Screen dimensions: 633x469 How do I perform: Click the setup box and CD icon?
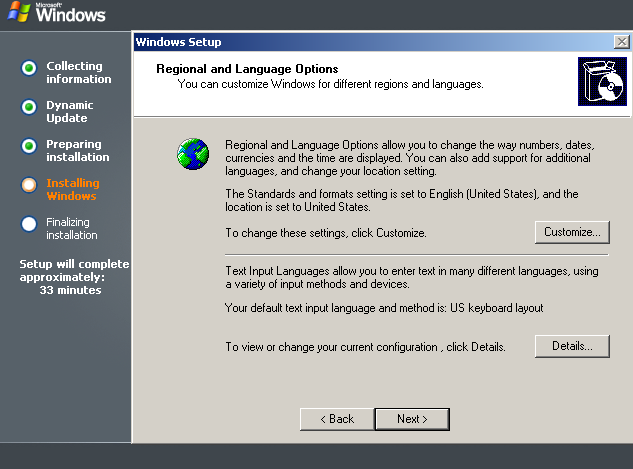[x=602, y=82]
